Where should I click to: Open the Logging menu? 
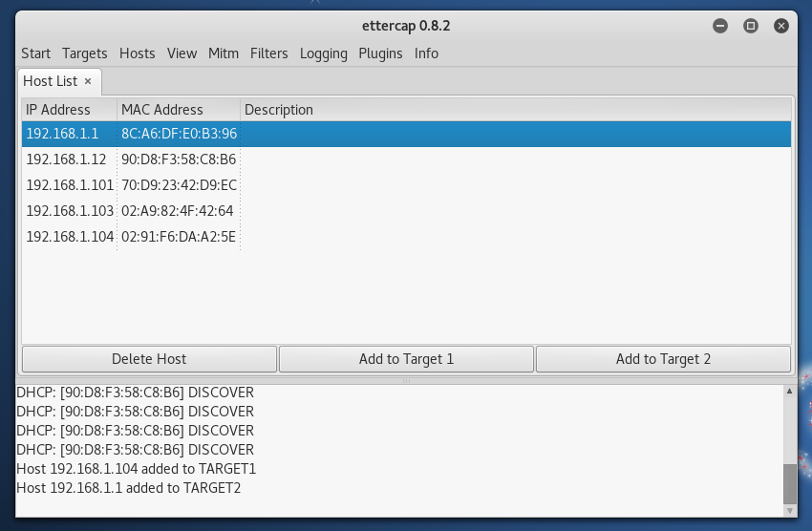[x=323, y=53]
